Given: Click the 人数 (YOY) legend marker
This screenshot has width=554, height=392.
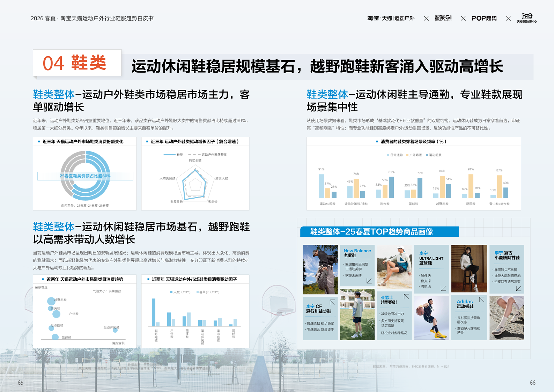Looking at the screenshot, I should coord(171,292).
